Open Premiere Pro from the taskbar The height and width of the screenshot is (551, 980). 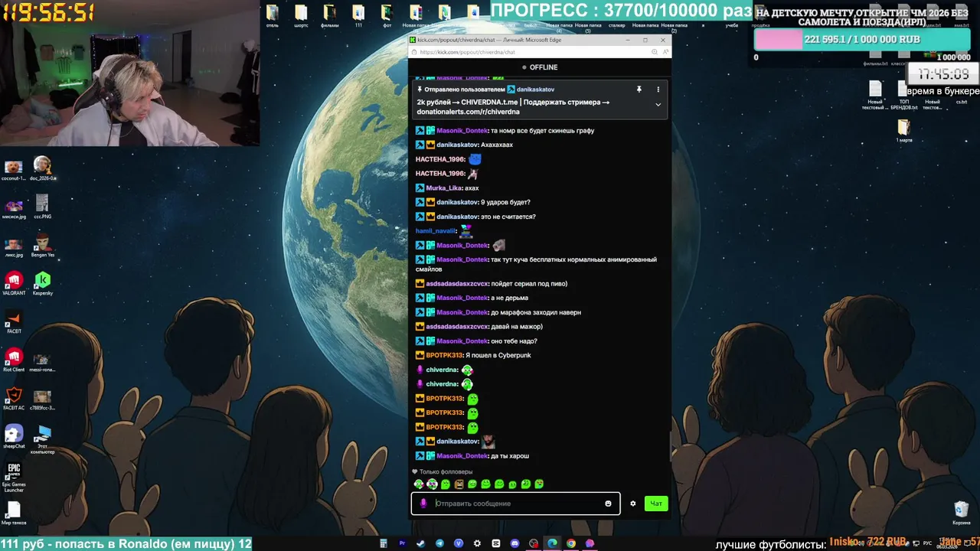click(x=402, y=543)
